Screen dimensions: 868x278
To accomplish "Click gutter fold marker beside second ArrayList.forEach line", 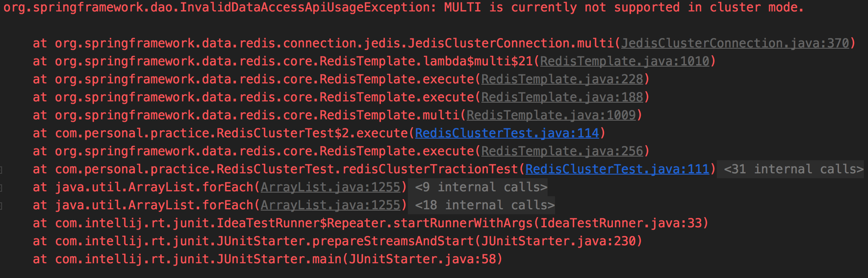I will point(2,206).
